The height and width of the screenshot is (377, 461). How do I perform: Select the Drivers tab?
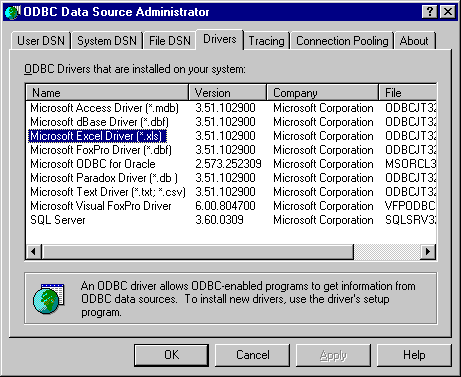tap(220, 39)
